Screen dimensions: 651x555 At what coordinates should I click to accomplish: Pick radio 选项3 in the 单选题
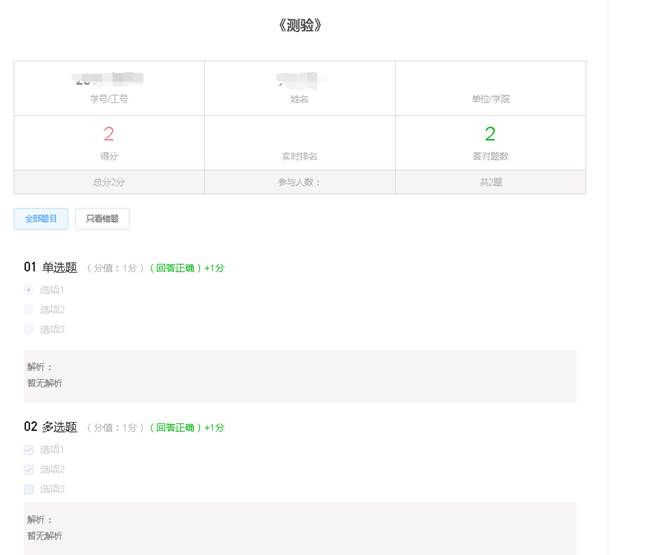tap(29, 329)
